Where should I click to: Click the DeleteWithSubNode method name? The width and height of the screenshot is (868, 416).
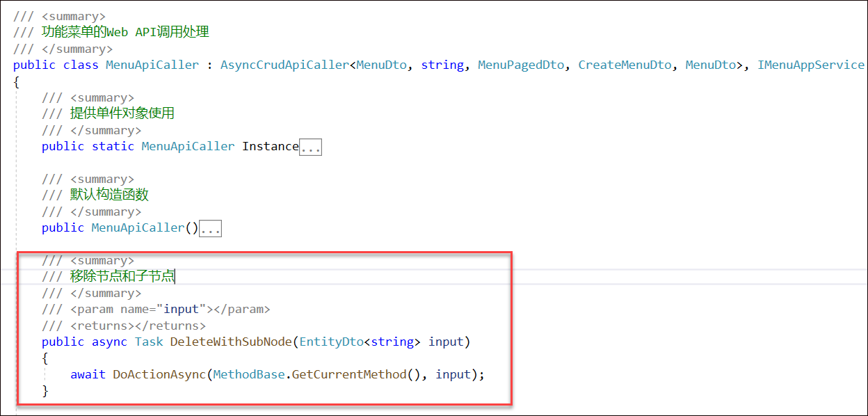(x=231, y=342)
